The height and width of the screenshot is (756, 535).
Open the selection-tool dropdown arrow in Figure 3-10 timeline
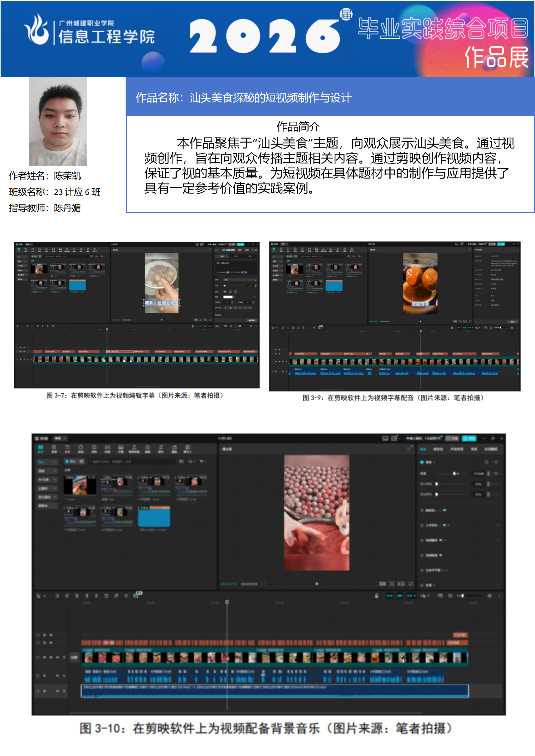pos(45,596)
